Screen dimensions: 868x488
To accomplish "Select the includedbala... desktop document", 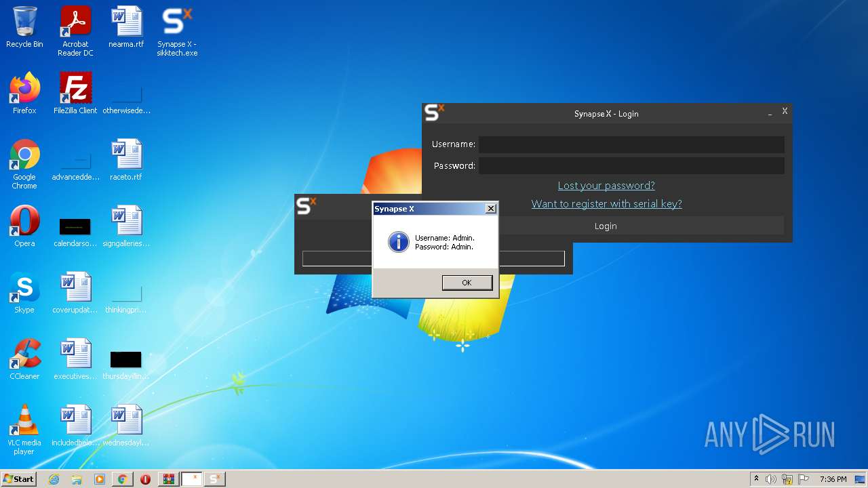I will [x=75, y=426].
